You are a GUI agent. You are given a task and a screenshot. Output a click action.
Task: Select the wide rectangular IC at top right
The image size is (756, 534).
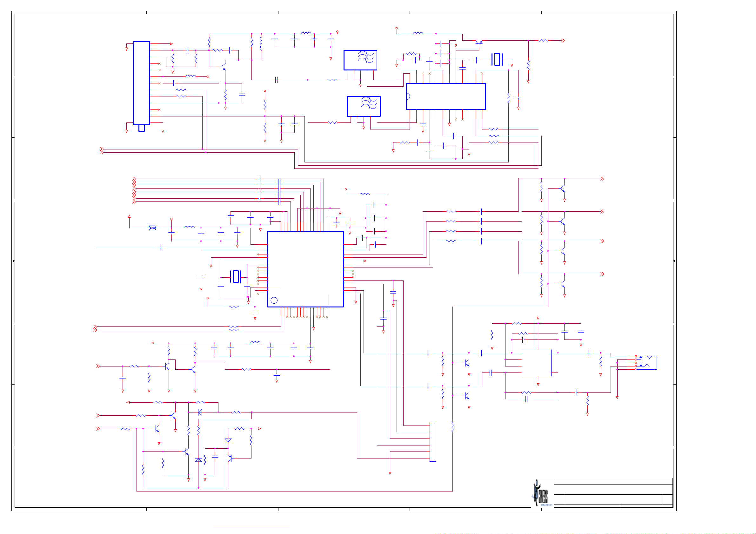pyautogui.click(x=446, y=96)
